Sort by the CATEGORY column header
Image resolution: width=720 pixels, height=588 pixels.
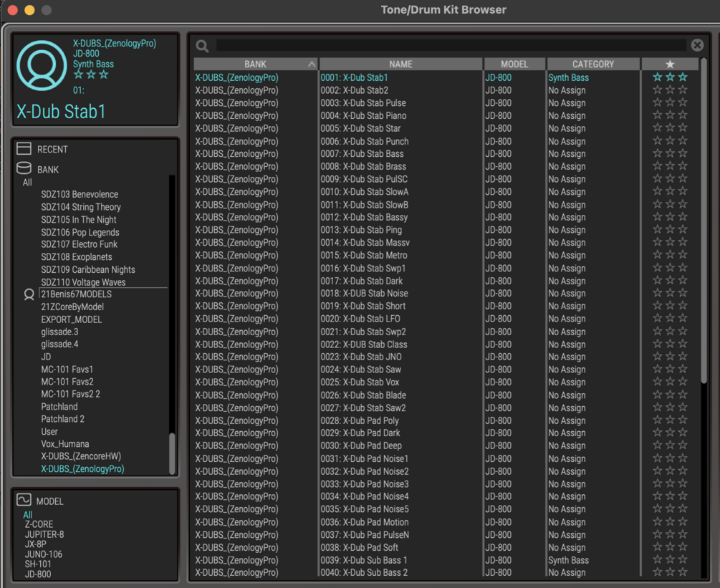tap(592, 64)
